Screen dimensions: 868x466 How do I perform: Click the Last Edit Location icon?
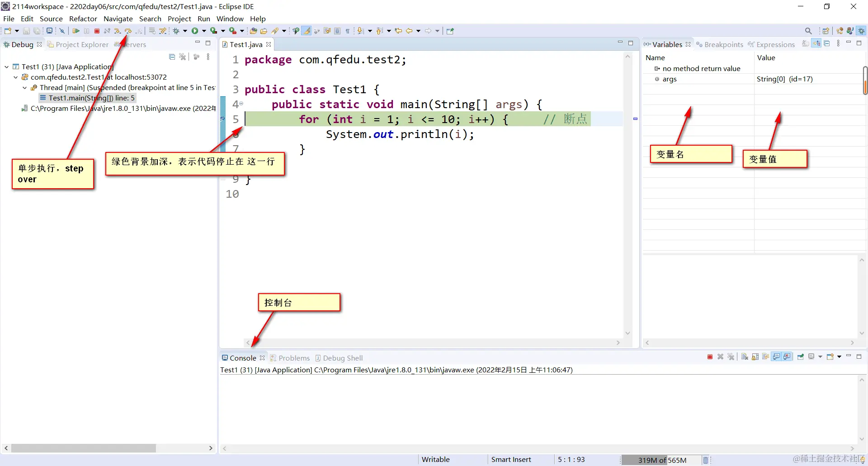(x=398, y=31)
